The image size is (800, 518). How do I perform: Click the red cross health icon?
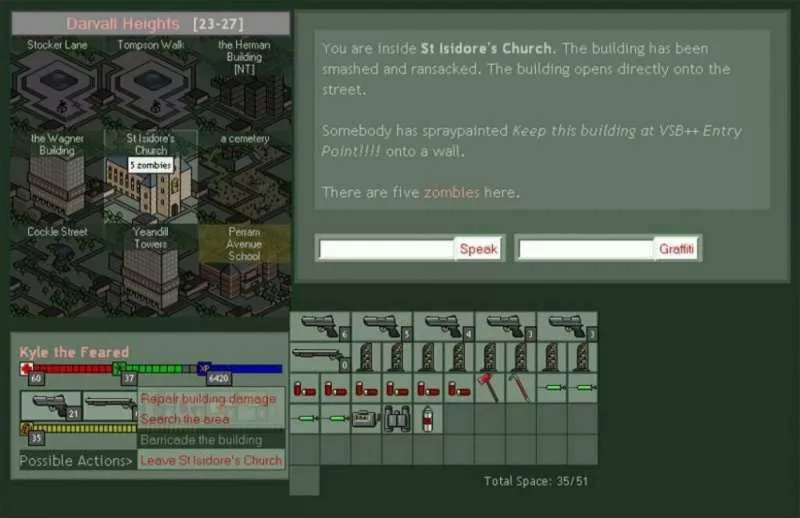[x=27, y=368]
